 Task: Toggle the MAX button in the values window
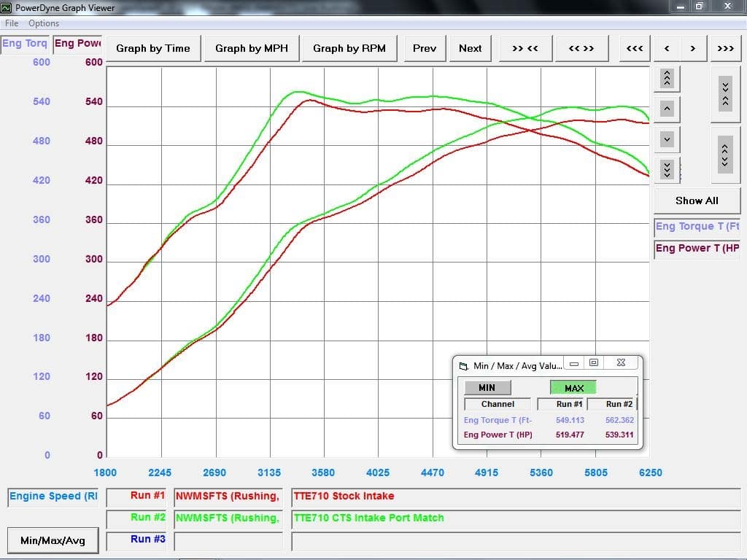[x=573, y=387]
